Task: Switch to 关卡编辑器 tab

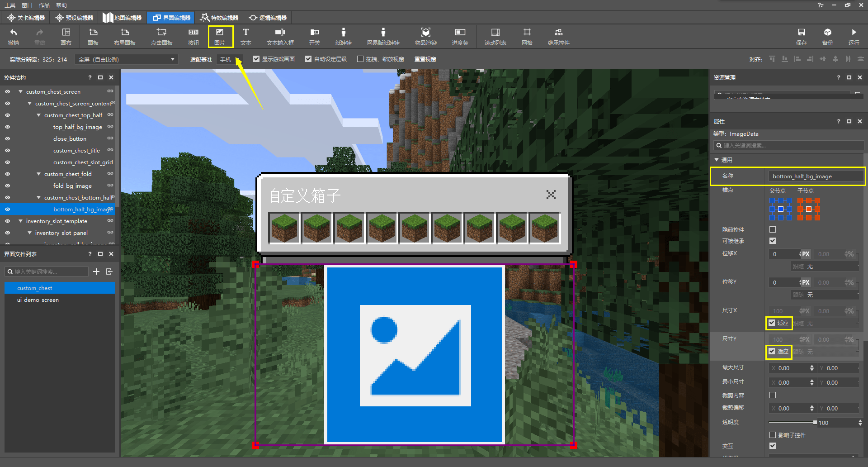Action: 26,18
